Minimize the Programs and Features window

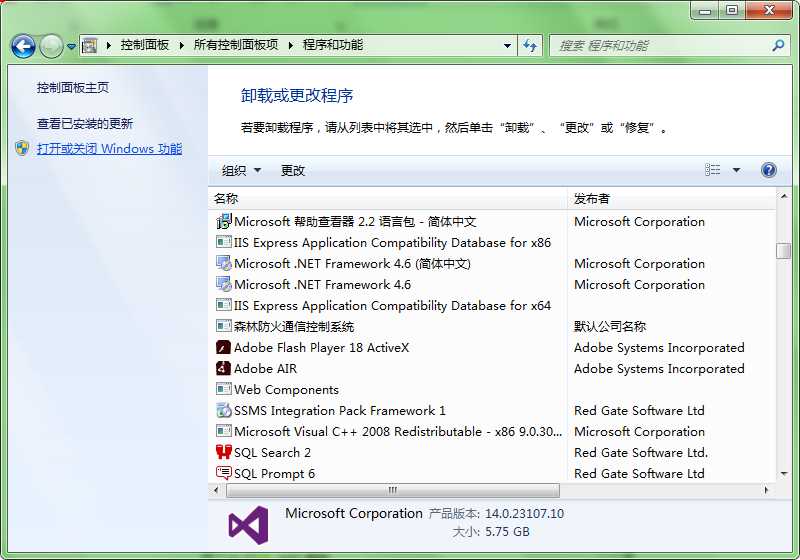[x=706, y=10]
